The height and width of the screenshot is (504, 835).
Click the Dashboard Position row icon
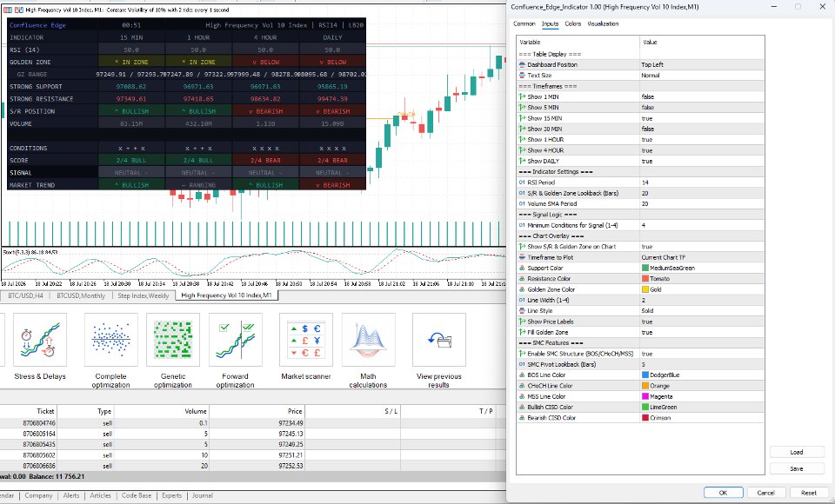click(x=522, y=64)
